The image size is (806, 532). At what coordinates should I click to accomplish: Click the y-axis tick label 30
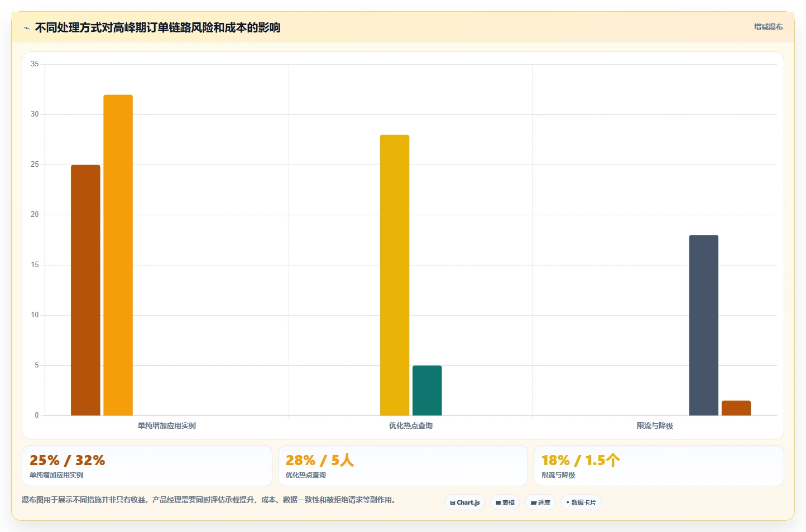pyautogui.click(x=35, y=114)
